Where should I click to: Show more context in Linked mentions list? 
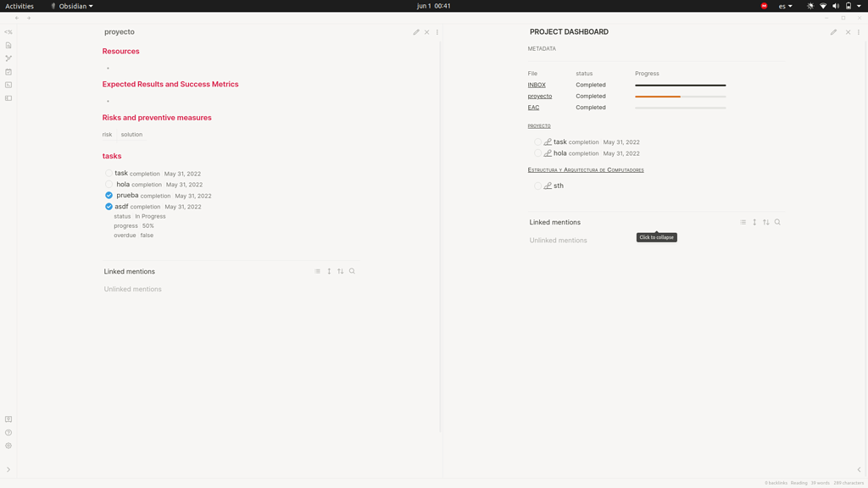coord(329,271)
